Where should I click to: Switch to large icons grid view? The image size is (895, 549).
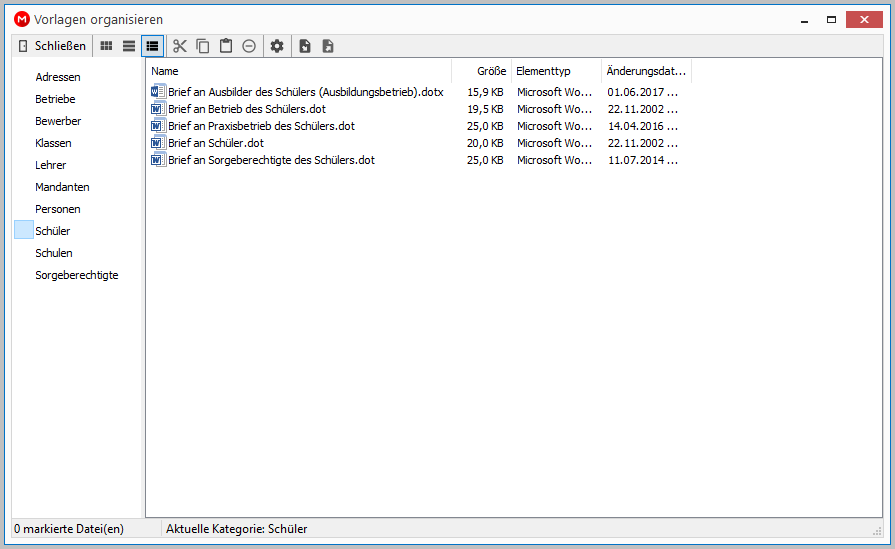coord(106,46)
